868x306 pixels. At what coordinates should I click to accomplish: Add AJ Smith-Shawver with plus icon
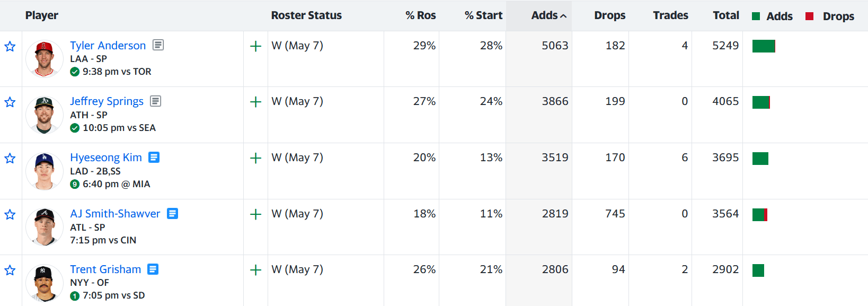tap(255, 214)
